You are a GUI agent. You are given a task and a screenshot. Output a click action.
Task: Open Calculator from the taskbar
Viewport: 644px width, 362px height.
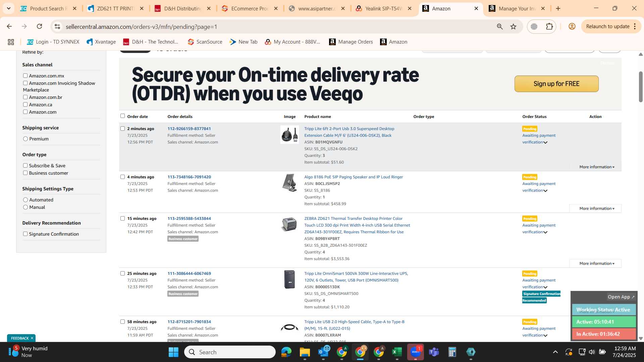coord(452,352)
